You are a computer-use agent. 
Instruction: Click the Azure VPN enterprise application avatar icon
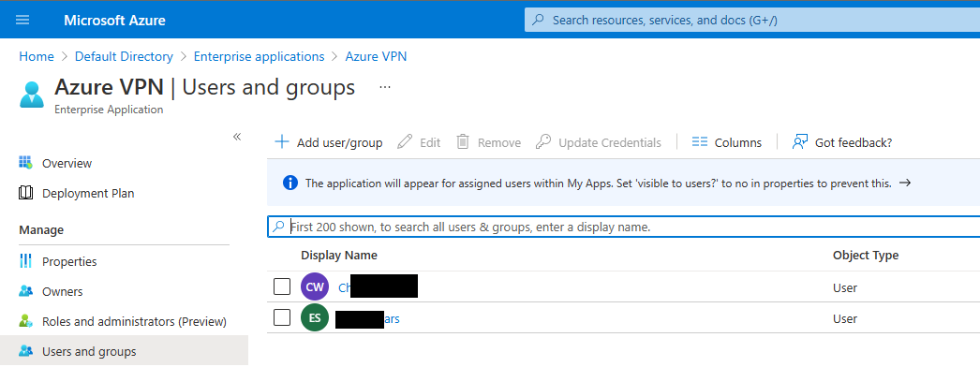[32, 95]
